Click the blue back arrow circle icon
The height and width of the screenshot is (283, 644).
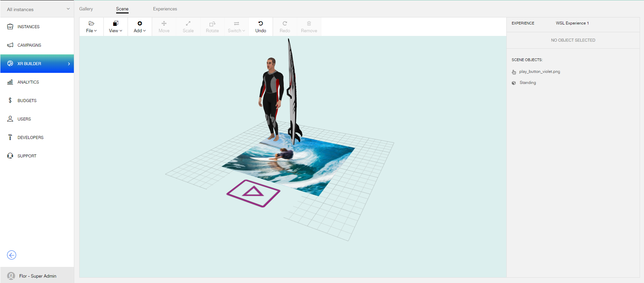click(12, 255)
